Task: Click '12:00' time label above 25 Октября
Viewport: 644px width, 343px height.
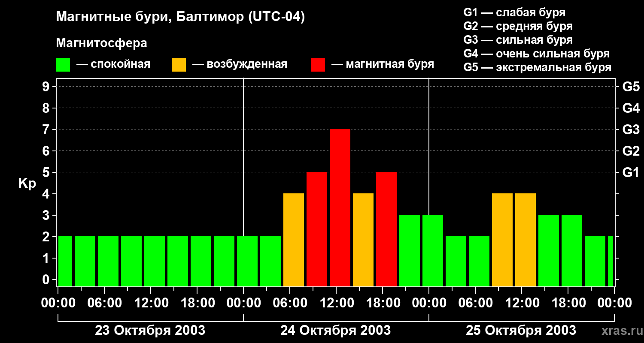Action: click(522, 303)
